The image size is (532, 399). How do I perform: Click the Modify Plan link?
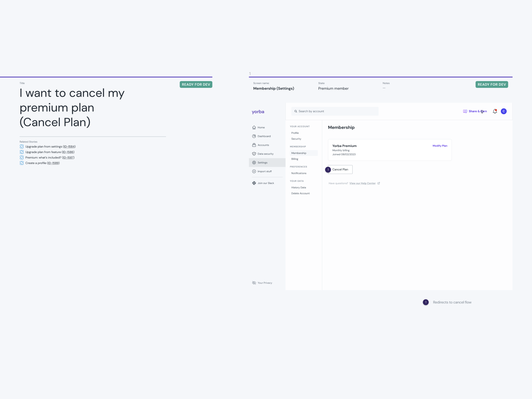click(440, 146)
